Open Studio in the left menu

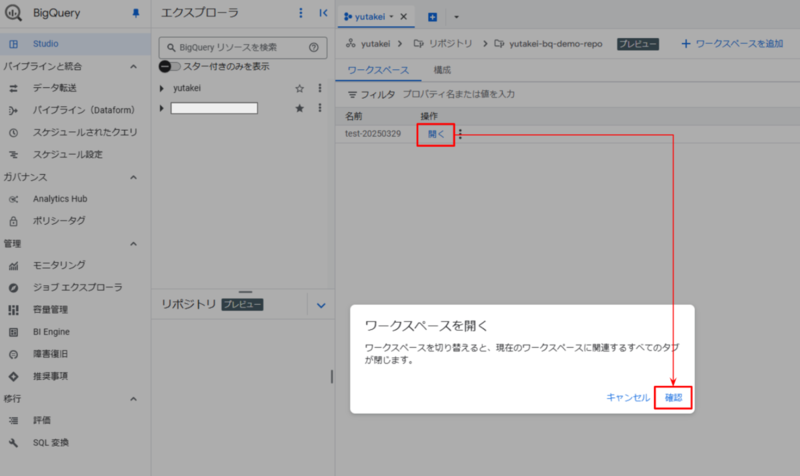pos(75,44)
